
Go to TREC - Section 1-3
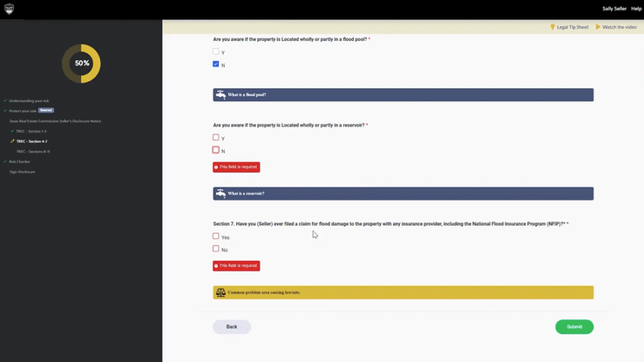[x=31, y=132]
